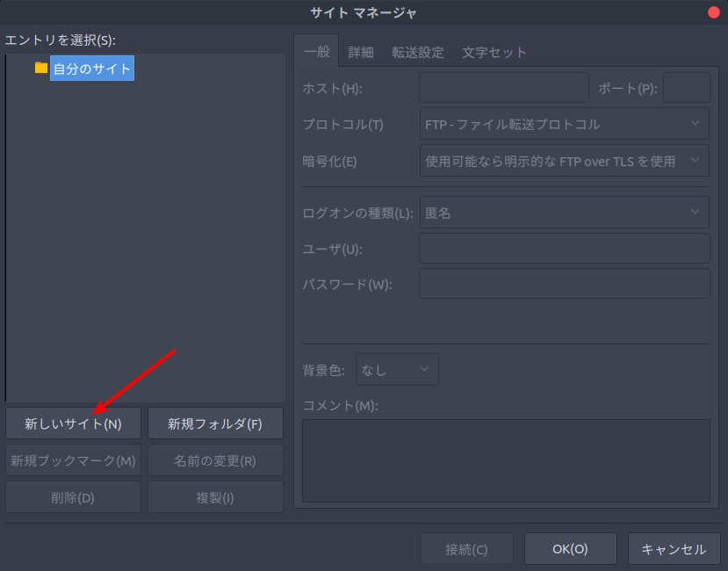Duplicate the site with 複製
Viewport: 728px width, 571px height.
click(215, 496)
